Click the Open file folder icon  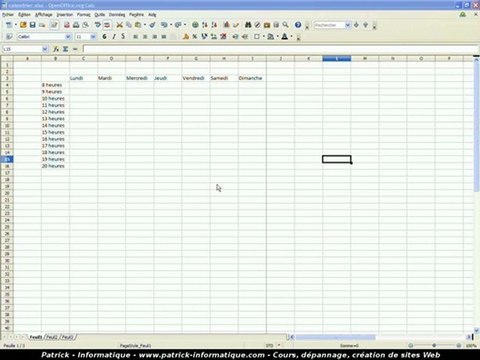[x=23, y=25]
